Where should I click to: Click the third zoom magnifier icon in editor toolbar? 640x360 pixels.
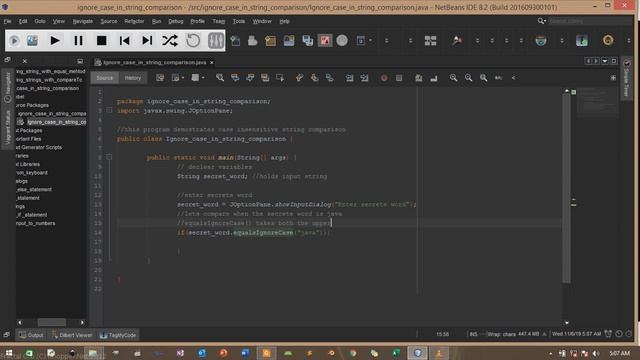[x=484, y=78]
